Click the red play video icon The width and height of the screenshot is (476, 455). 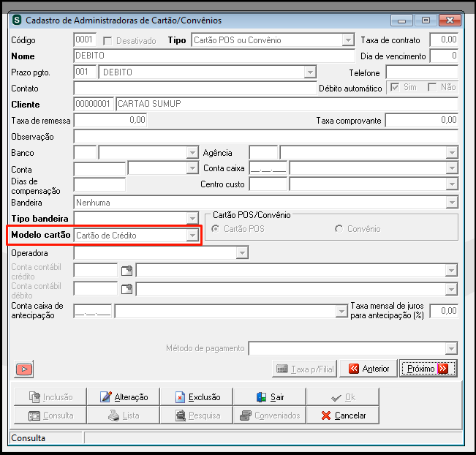(24, 369)
